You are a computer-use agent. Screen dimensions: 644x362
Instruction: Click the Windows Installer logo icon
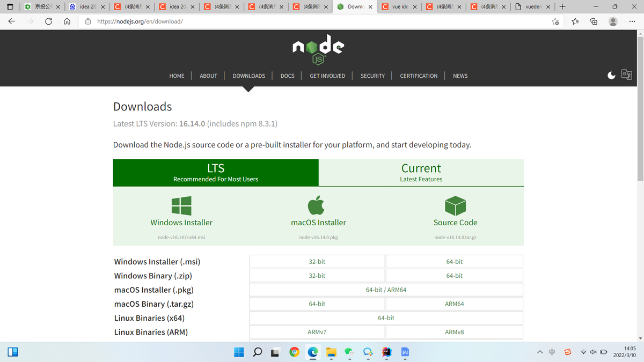[181, 205]
